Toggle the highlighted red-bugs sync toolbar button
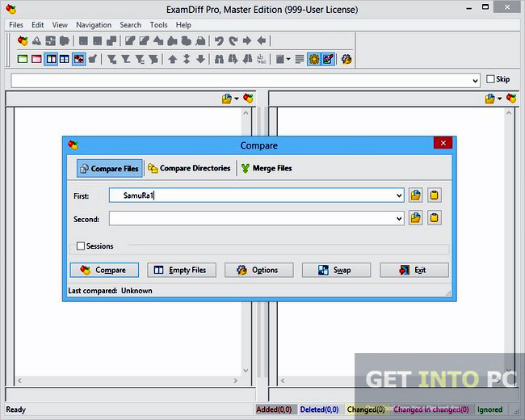The height and width of the screenshot is (420, 525). point(78,59)
